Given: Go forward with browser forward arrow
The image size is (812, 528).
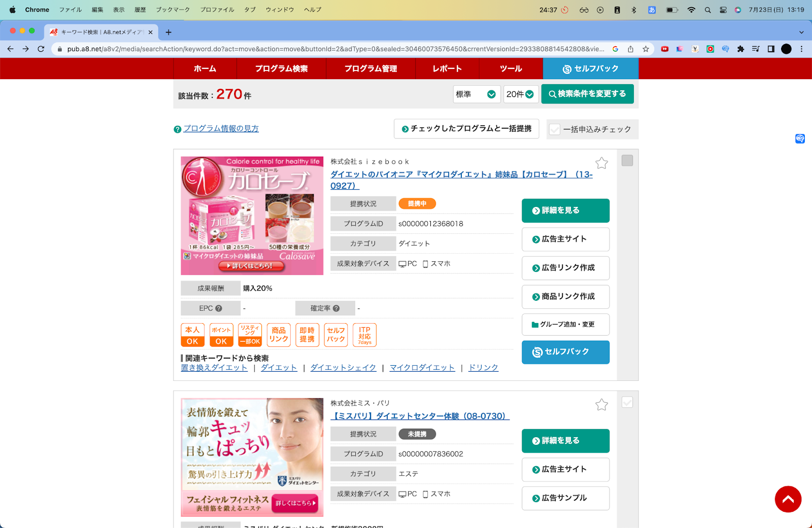Looking at the screenshot, I should 26,49.
